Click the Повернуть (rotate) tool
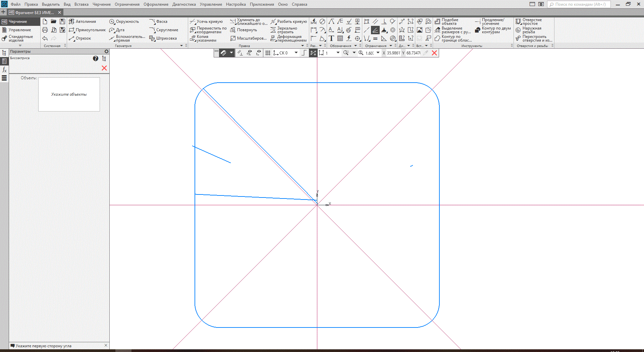Screen dimensions: 644x352 244,30
